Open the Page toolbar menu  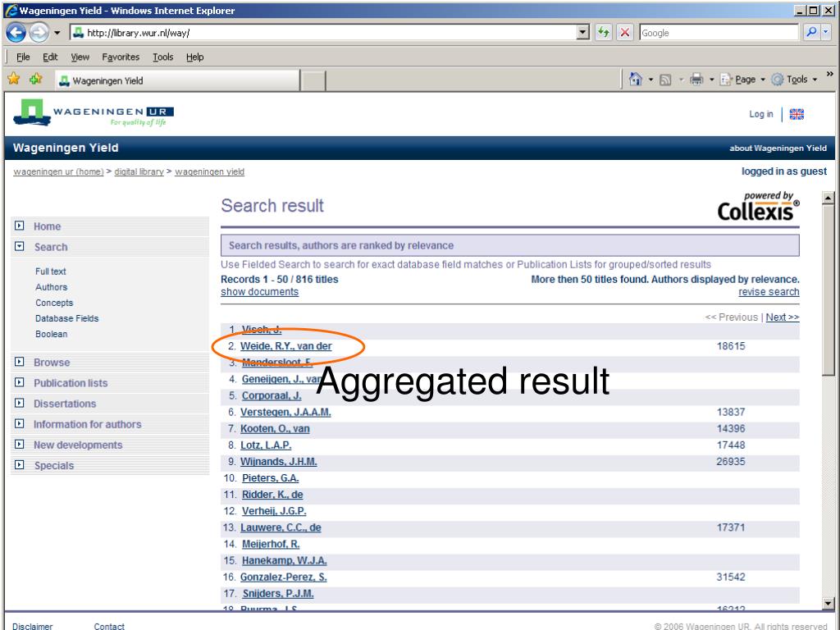click(x=742, y=80)
